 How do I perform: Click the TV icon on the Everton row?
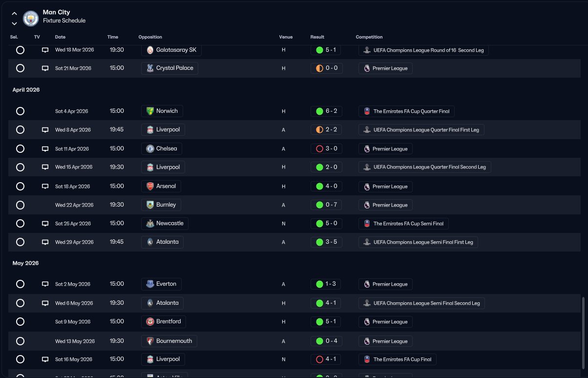[x=45, y=284]
